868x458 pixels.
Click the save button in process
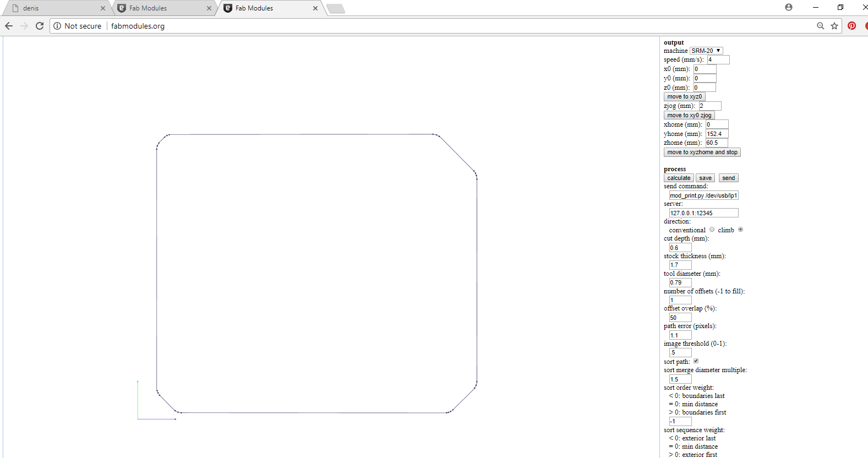pos(706,178)
